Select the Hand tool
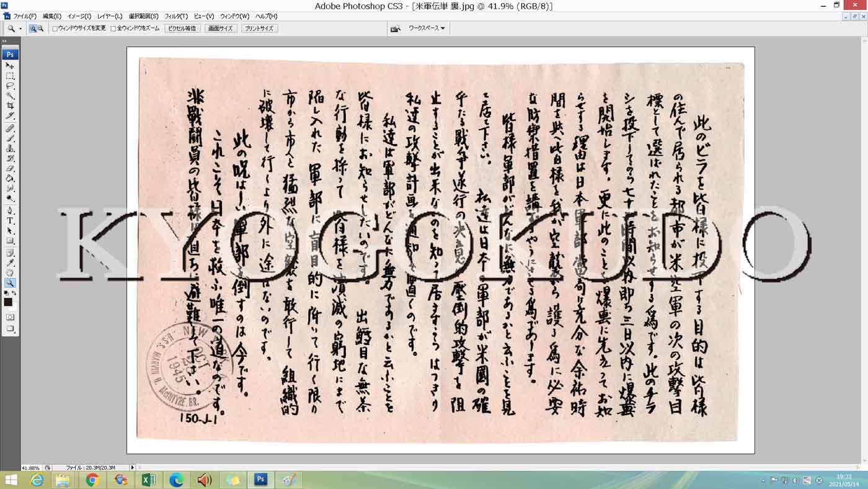The width and height of the screenshot is (868, 489). coord(10,273)
